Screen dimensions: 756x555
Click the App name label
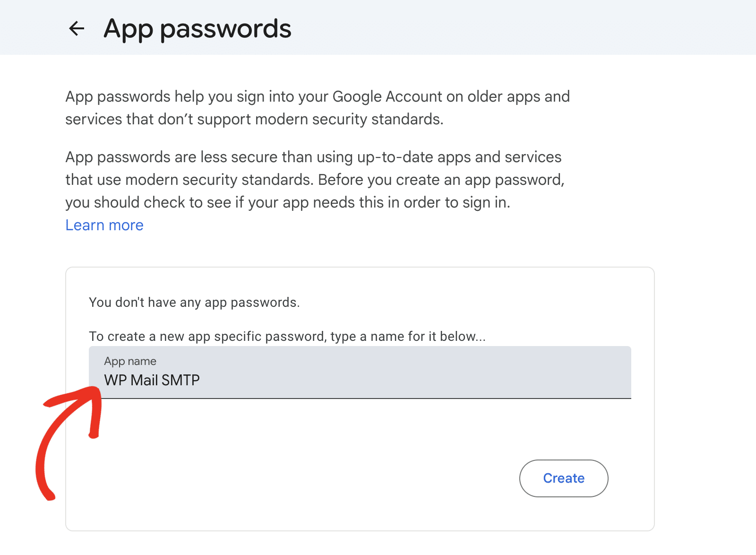click(x=129, y=361)
